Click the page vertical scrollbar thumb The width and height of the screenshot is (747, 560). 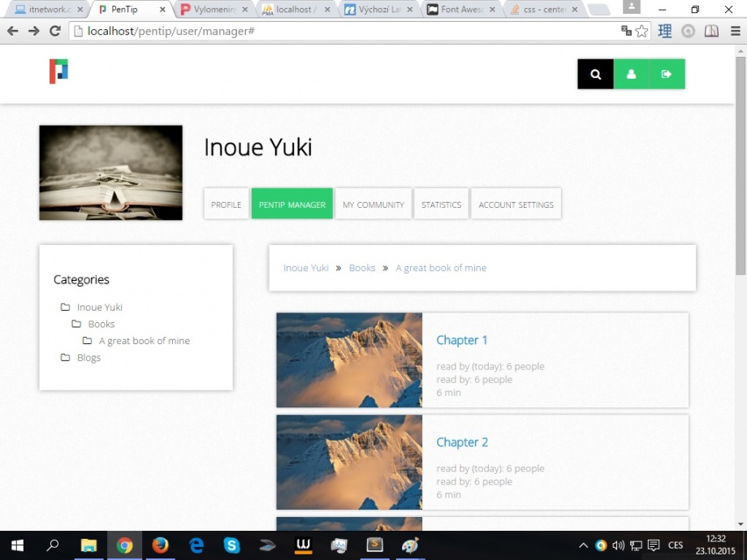click(741, 166)
